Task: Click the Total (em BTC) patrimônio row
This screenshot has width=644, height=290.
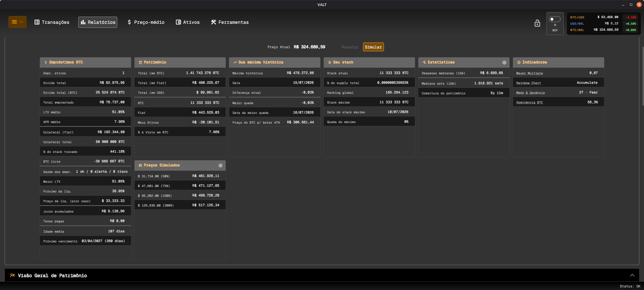Action: tap(180, 73)
